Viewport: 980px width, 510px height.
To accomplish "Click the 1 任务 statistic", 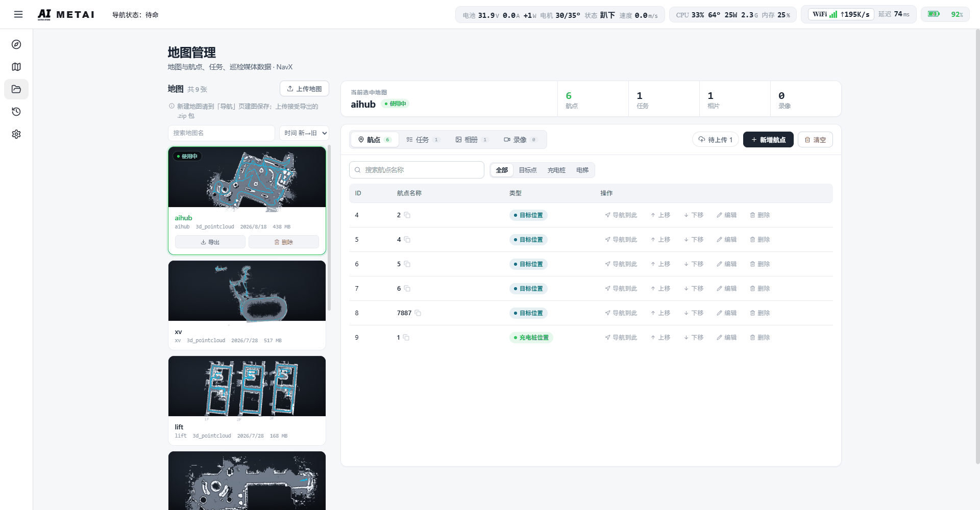I will 664,99.
